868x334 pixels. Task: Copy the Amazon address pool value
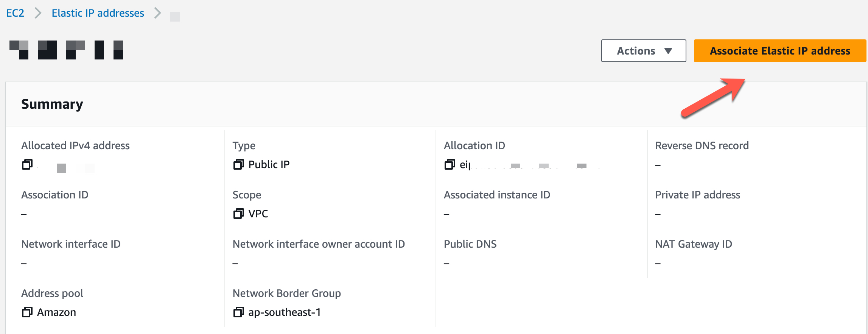[27, 312]
